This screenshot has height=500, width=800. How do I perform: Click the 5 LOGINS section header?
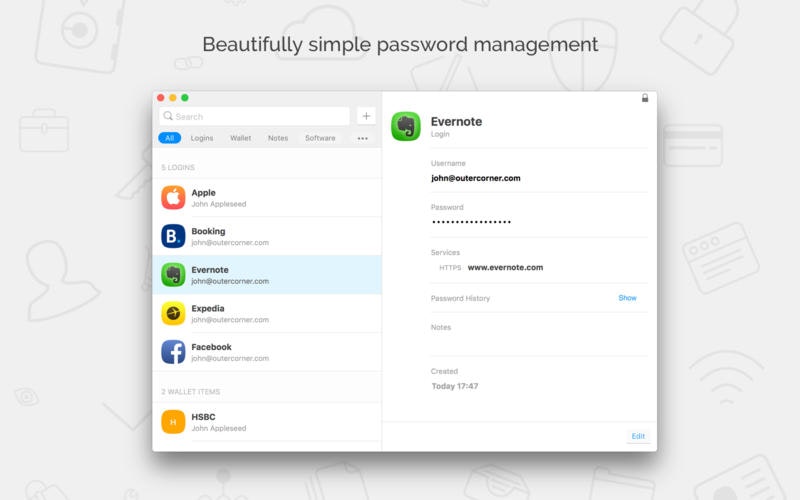pos(178,167)
